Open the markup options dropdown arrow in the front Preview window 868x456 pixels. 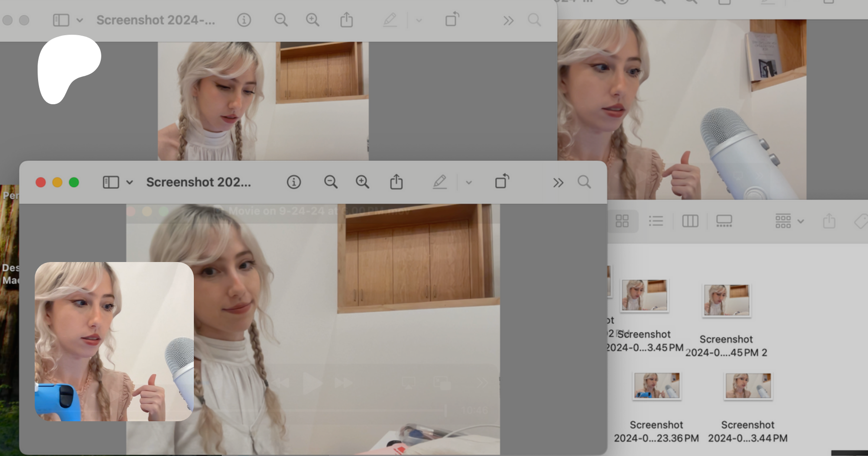coord(469,182)
